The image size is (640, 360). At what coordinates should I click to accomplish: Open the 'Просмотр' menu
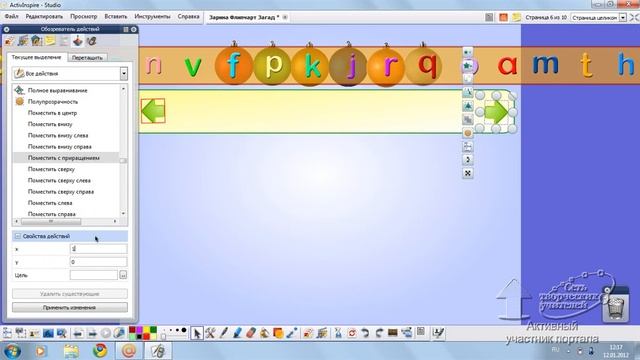(x=84, y=17)
